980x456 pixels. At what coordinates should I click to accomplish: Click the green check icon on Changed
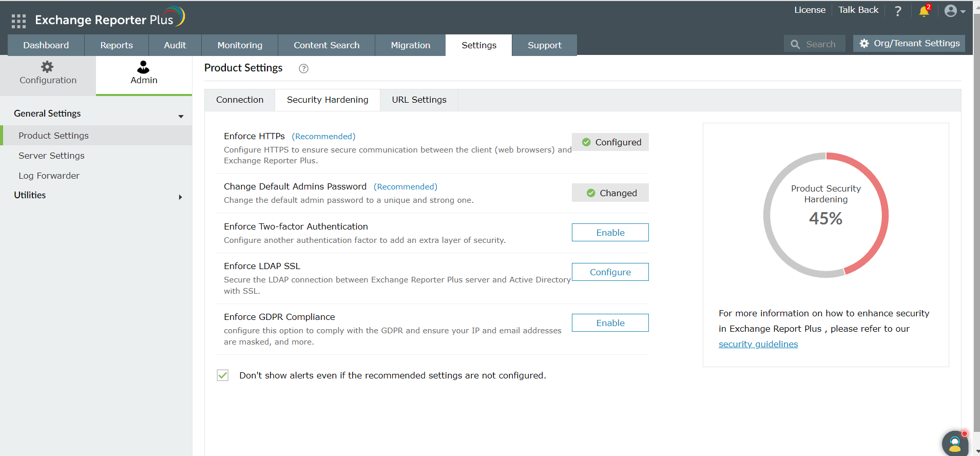point(591,193)
